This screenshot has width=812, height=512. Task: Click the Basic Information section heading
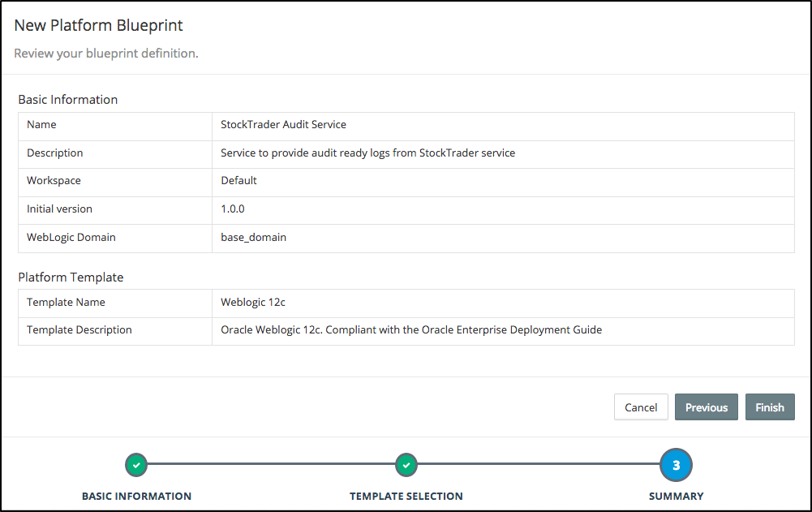(68, 100)
